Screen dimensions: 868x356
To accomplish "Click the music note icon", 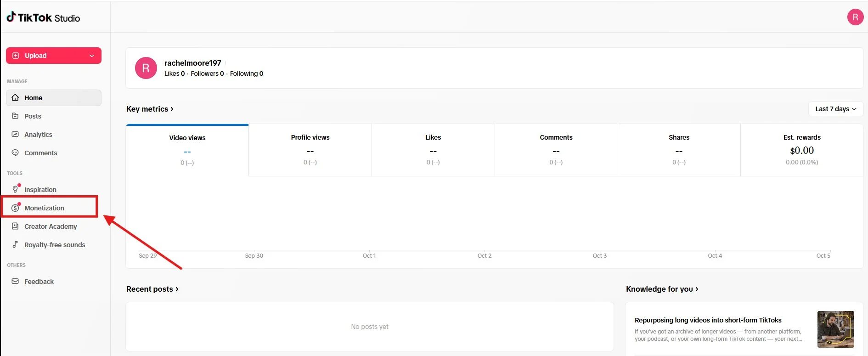I will [x=15, y=244].
